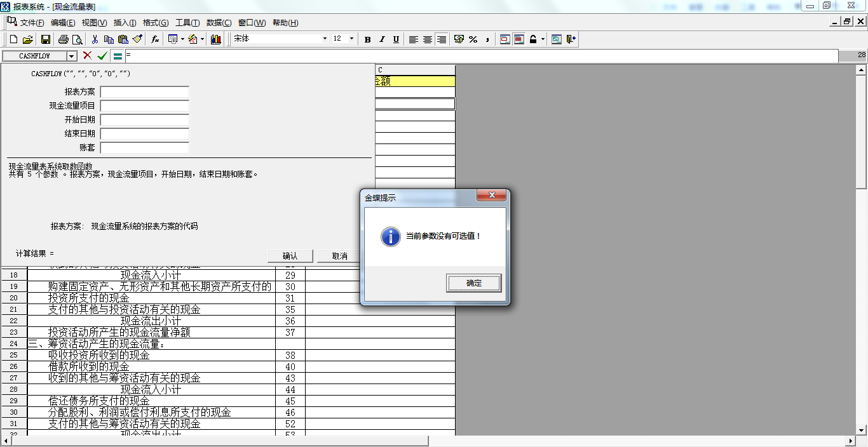Open the font name dropdown showing 宋体
This screenshot has width=868, height=447.
coord(325,39)
